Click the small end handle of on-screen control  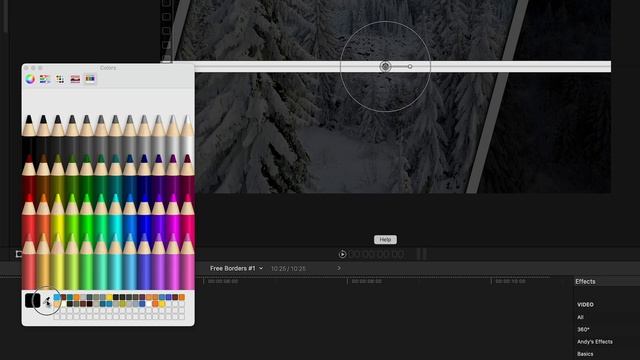[410, 67]
